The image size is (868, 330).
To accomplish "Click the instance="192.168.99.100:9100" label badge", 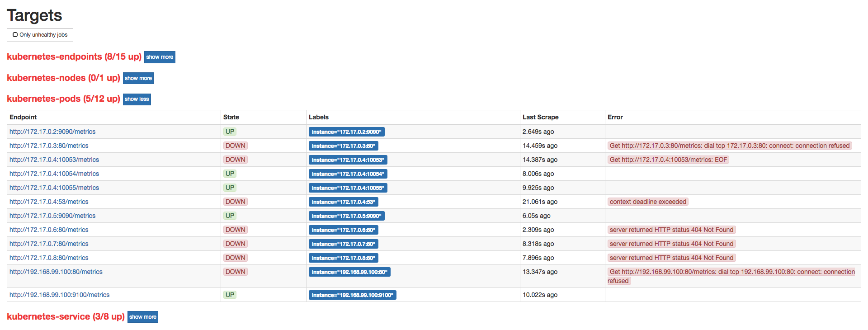I will (x=352, y=295).
